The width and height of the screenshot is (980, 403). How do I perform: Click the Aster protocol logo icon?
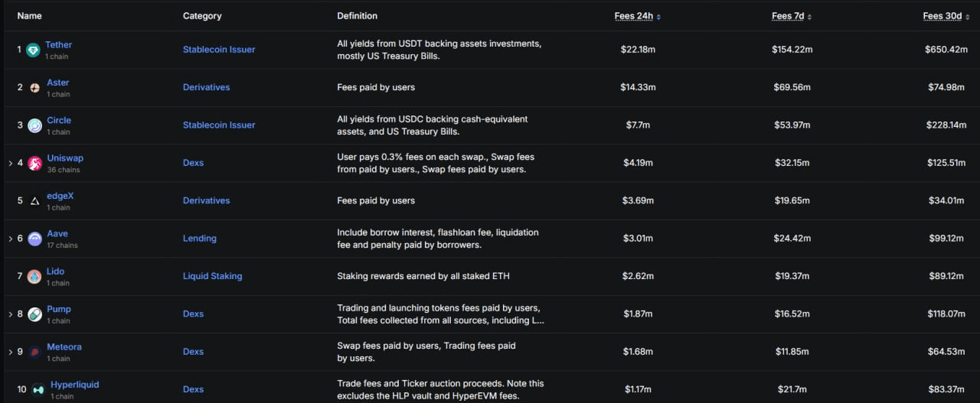point(34,87)
